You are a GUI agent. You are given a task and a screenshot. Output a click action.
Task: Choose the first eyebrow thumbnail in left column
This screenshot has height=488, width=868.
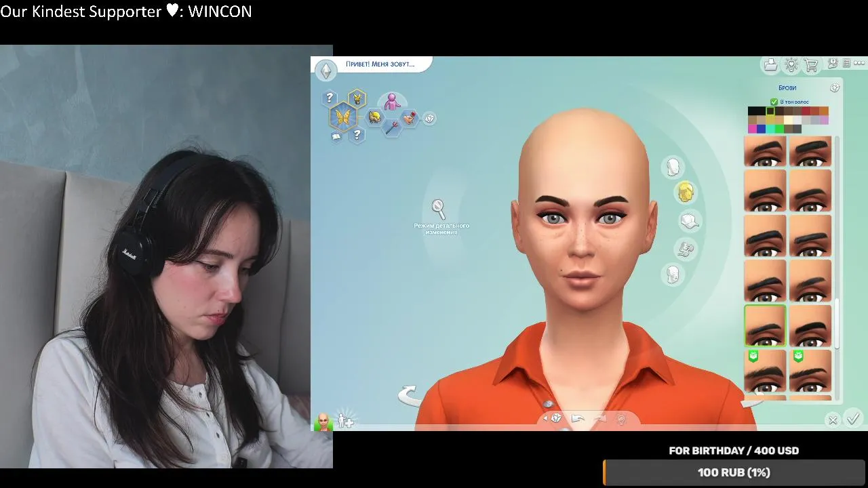(x=765, y=151)
